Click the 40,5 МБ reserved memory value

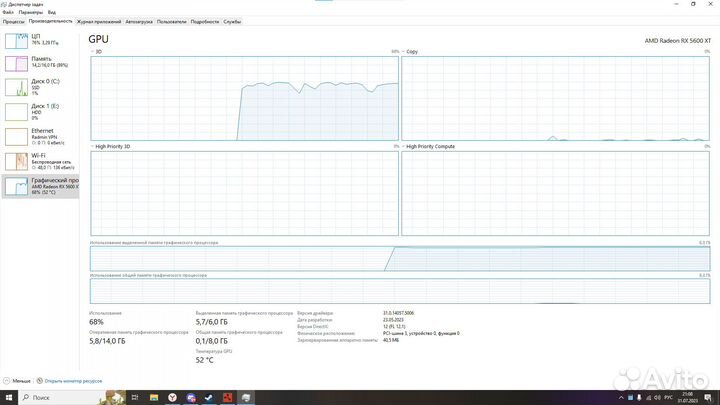[x=391, y=340]
